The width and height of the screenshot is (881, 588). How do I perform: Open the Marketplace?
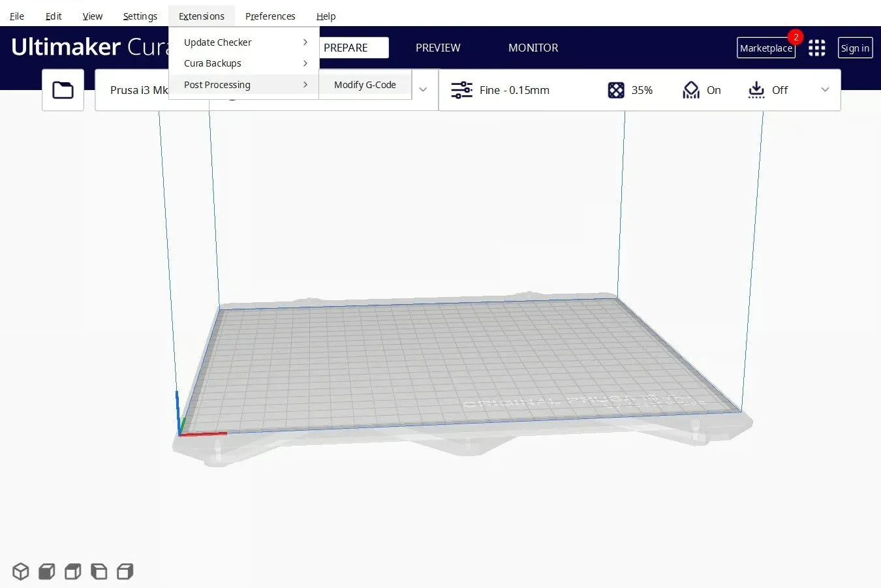(766, 48)
